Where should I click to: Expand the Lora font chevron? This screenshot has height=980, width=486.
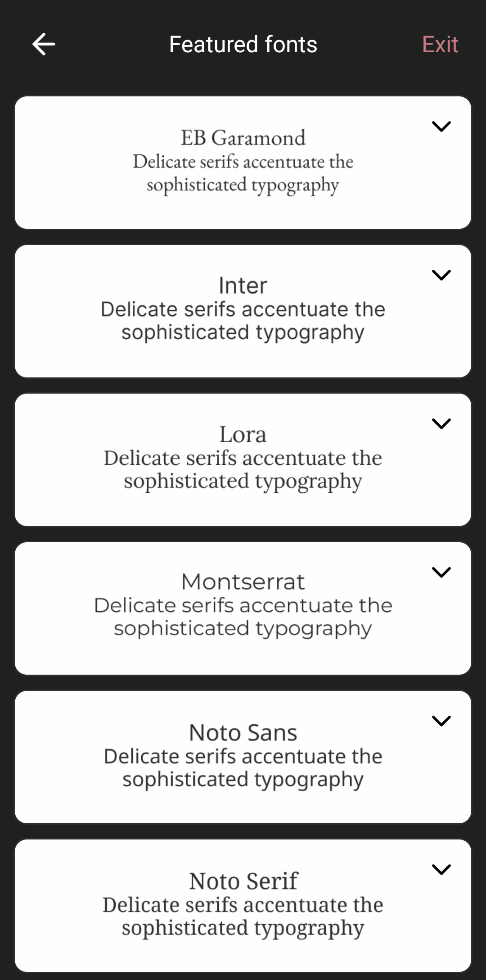click(x=441, y=424)
